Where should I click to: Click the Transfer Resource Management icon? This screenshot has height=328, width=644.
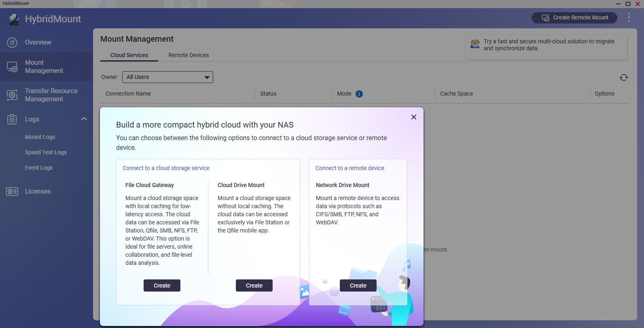12,95
